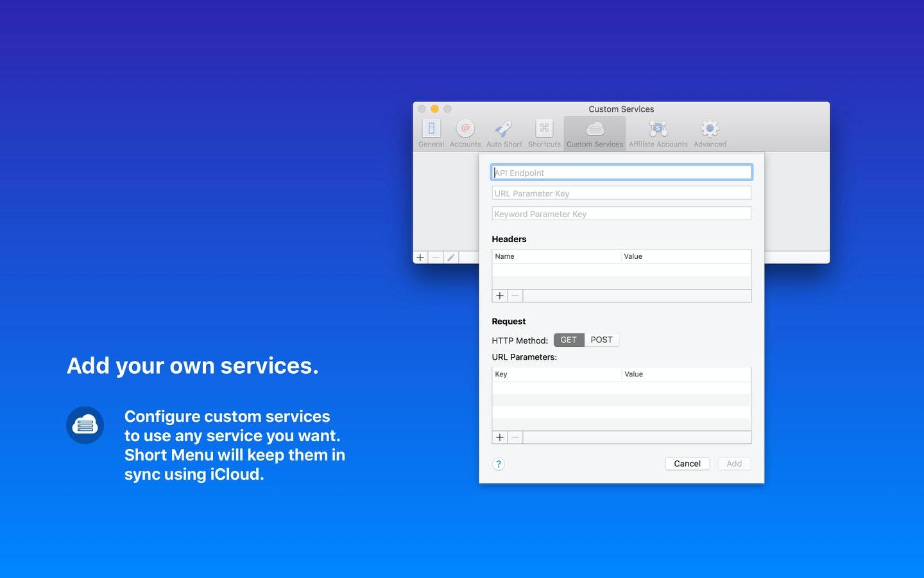Screen dimensions: 924x578
Task: Open the Accounts preferences pane
Action: click(465, 134)
